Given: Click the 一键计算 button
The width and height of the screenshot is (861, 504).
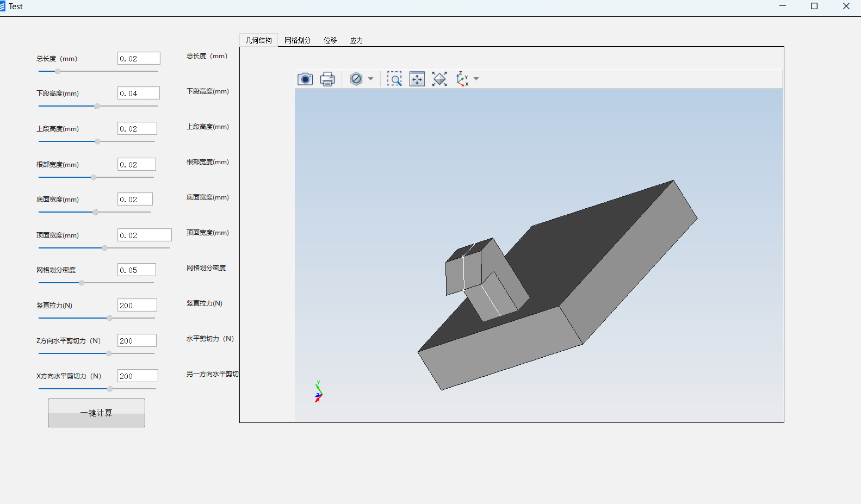Looking at the screenshot, I should [x=96, y=413].
